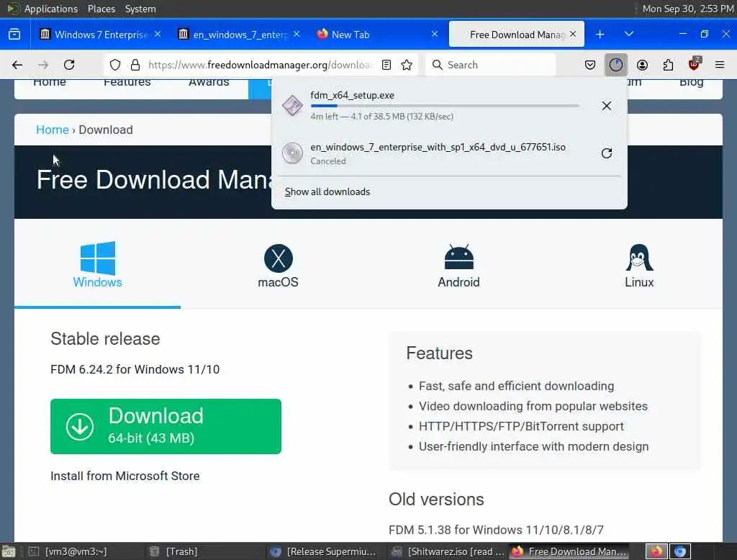This screenshot has height=560, width=737.
Task: Open the Firefox hamburger menu
Action: point(720,65)
